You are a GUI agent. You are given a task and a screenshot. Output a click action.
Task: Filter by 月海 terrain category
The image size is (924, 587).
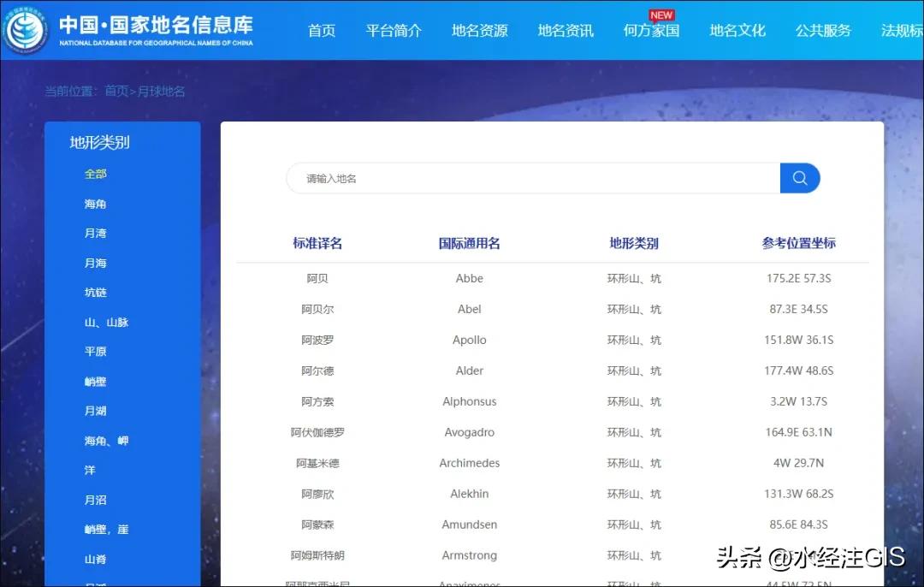pos(96,263)
